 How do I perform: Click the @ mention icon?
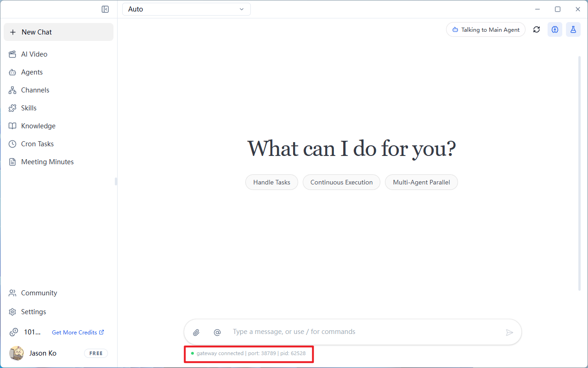pyautogui.click(x=217, y=332)
